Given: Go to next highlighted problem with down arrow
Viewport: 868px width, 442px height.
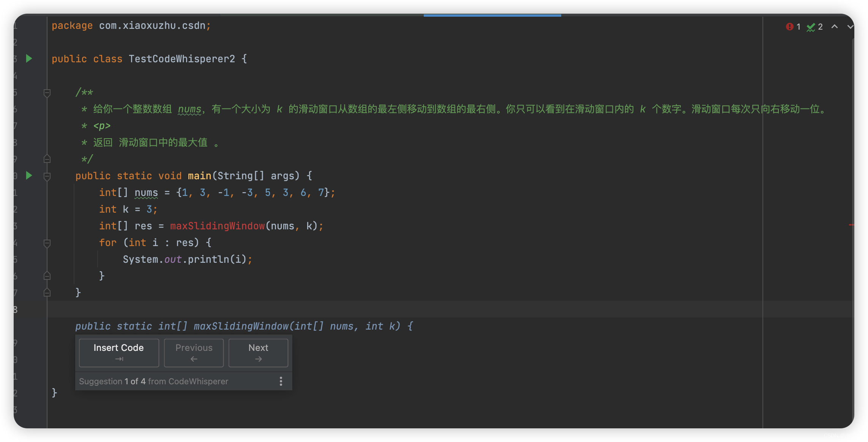Looking at the screenshot, I should 850,27.
